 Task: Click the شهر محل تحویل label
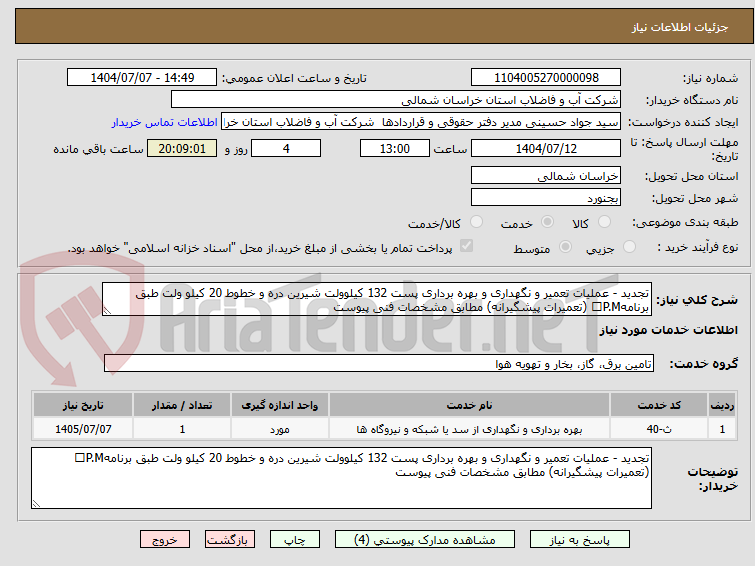pyautogui.click(x=695, y=198)
